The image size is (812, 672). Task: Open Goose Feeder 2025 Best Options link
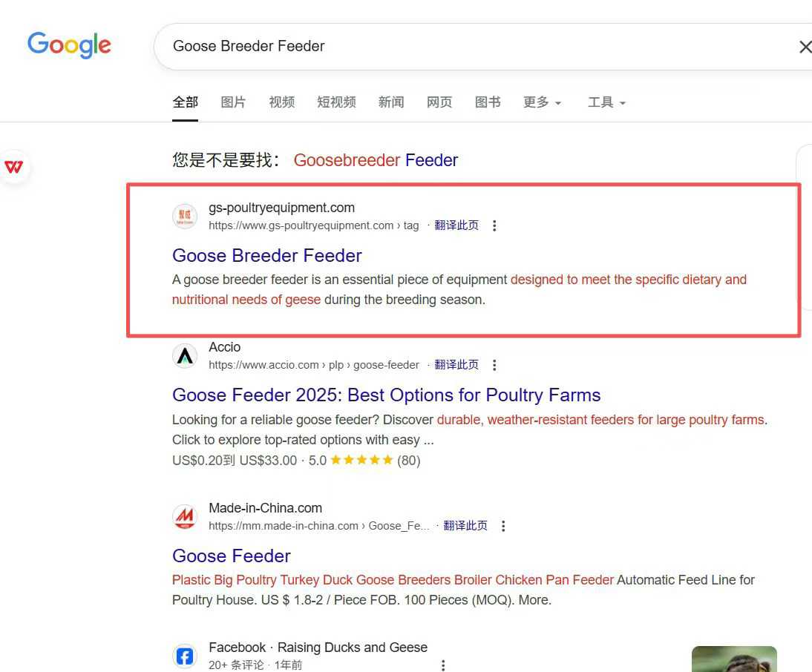(386, 395)
